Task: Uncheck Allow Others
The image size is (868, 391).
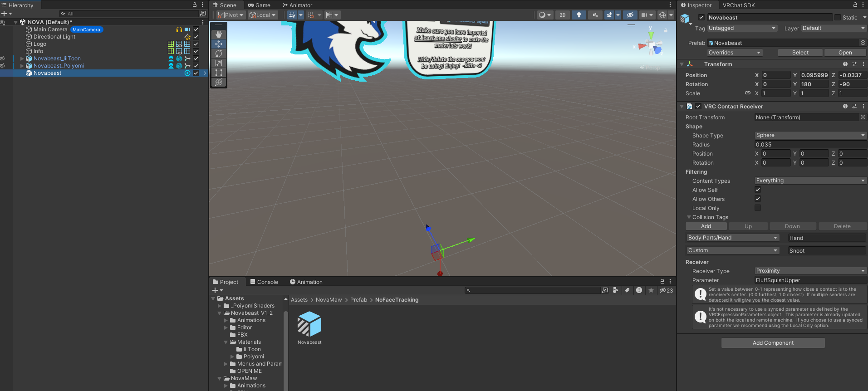Action: coord(758,199)
